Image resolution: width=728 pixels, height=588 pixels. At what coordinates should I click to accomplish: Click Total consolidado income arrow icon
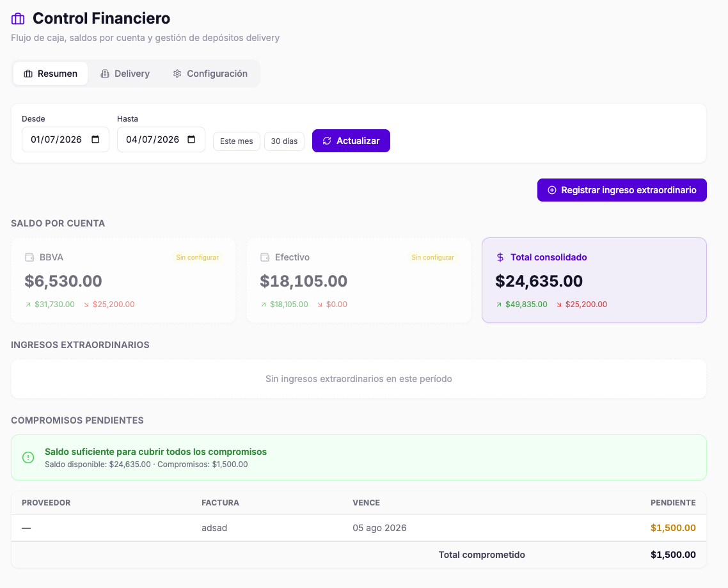pos(499,305)
